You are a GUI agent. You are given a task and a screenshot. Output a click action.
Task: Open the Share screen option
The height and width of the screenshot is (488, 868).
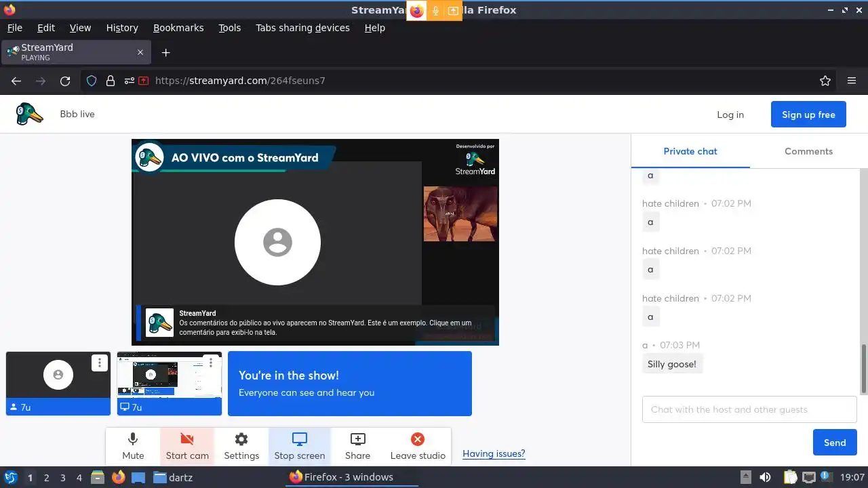[x=357, y=447]
